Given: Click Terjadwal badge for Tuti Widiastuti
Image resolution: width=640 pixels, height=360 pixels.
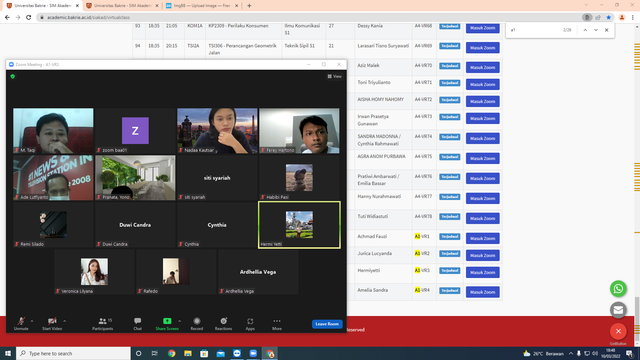Looking at the screenshot, I should 449,217.
